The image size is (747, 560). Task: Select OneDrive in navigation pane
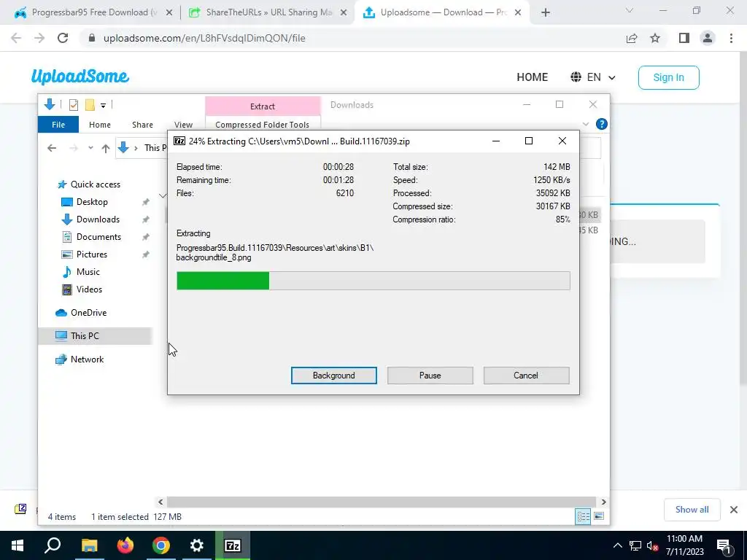(88, 313)
